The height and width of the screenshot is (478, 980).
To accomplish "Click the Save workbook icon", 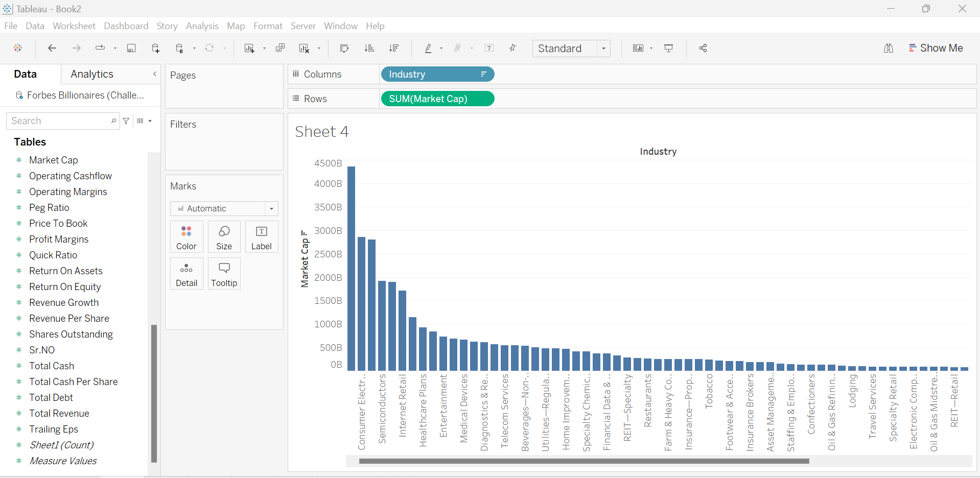I will (131, 48).
